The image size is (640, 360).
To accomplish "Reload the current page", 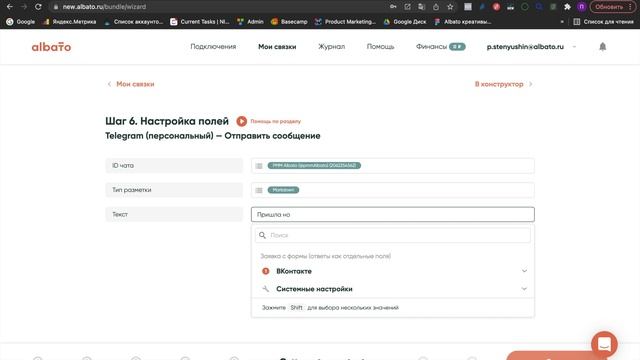I will (38, 7).
